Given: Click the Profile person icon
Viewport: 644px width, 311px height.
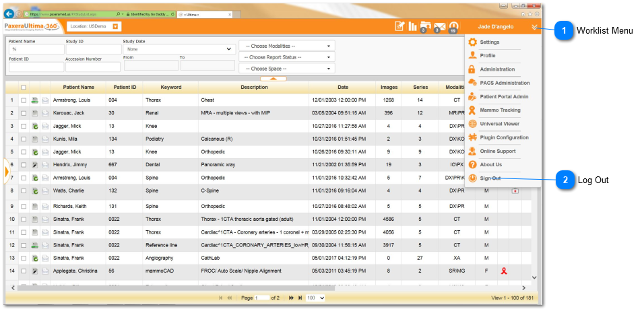Looking at the screenshot, I should tap(473, 55).
